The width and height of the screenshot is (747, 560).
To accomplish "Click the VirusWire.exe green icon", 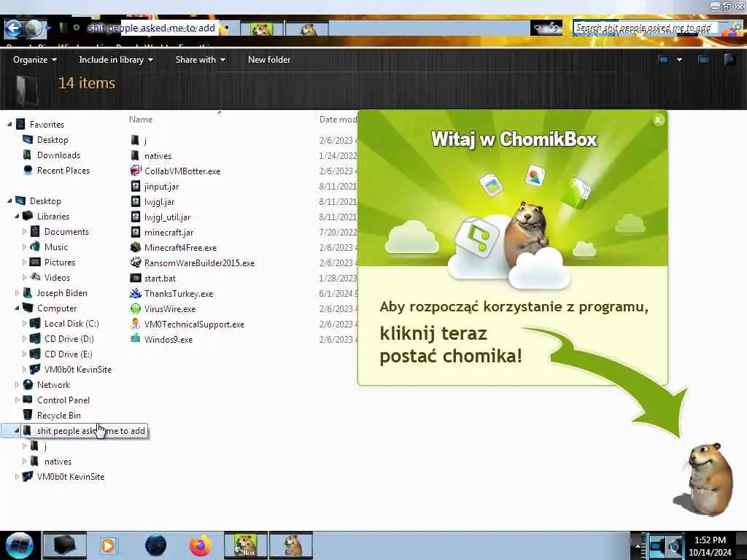I will (x=135, y=308).
